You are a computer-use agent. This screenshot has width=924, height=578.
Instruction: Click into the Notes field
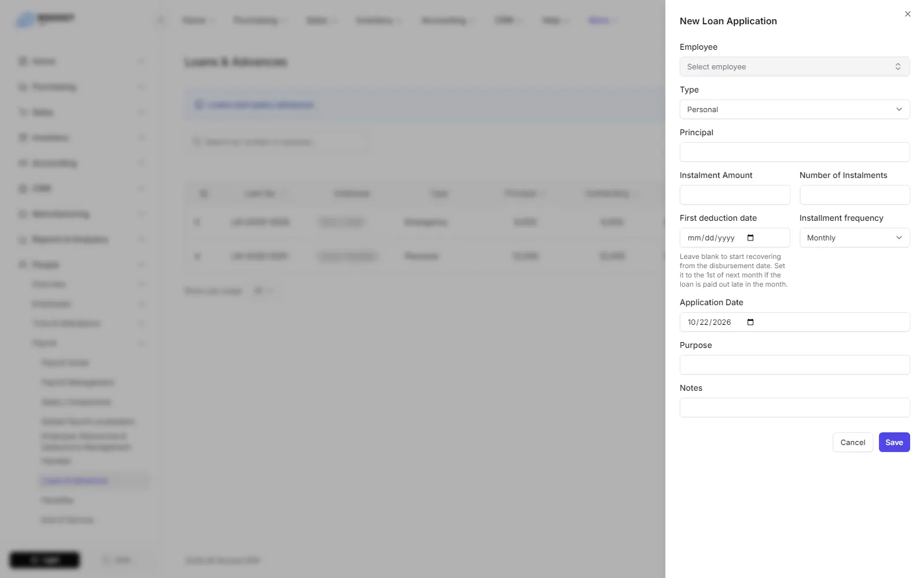(795, 407)
